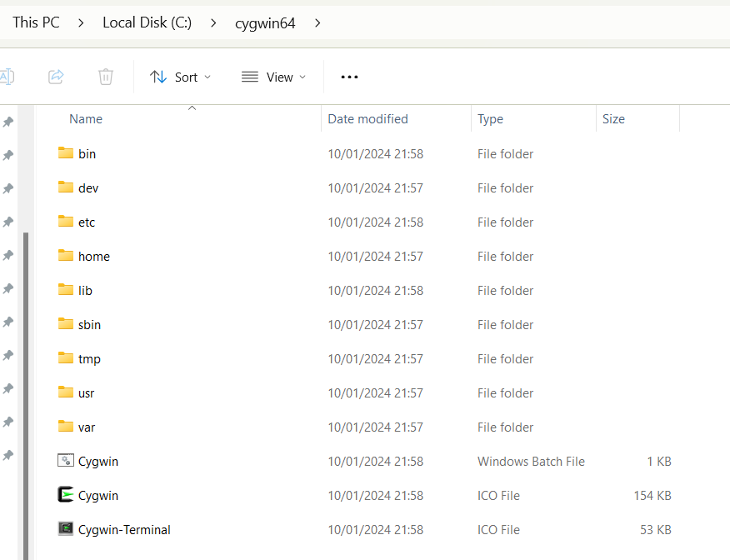Open the Sort dropdown menu
The height and width of the screenshot is (560, 730).
pyautogui.click(x=180, y=77)
